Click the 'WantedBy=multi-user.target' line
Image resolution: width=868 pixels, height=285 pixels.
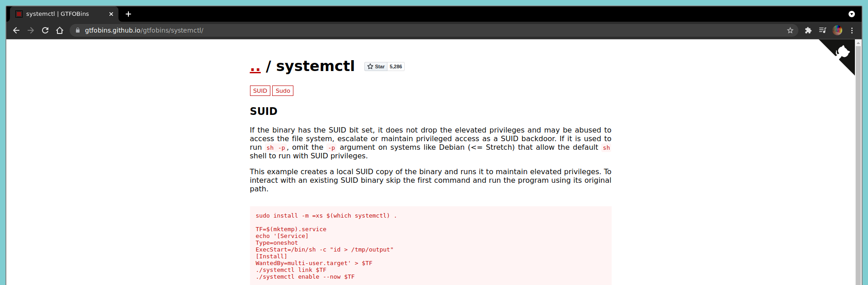[x=314, y=263]
